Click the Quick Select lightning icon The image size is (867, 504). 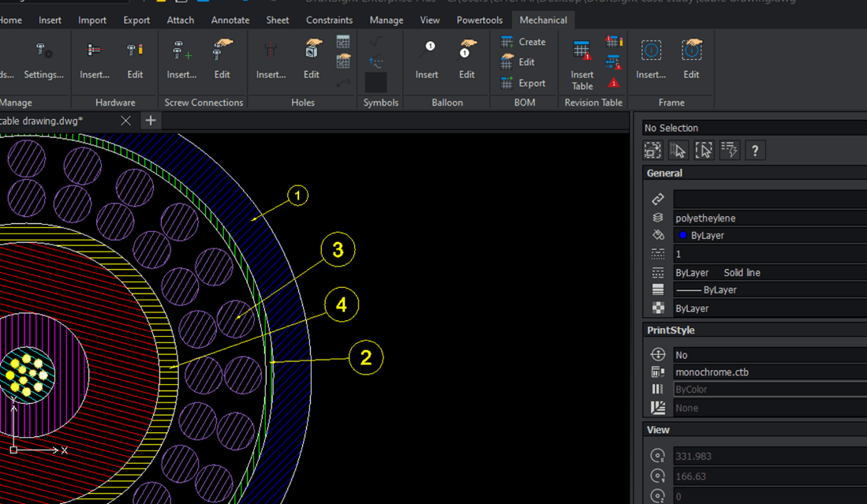pyautogui.click(x=730, y=151)
